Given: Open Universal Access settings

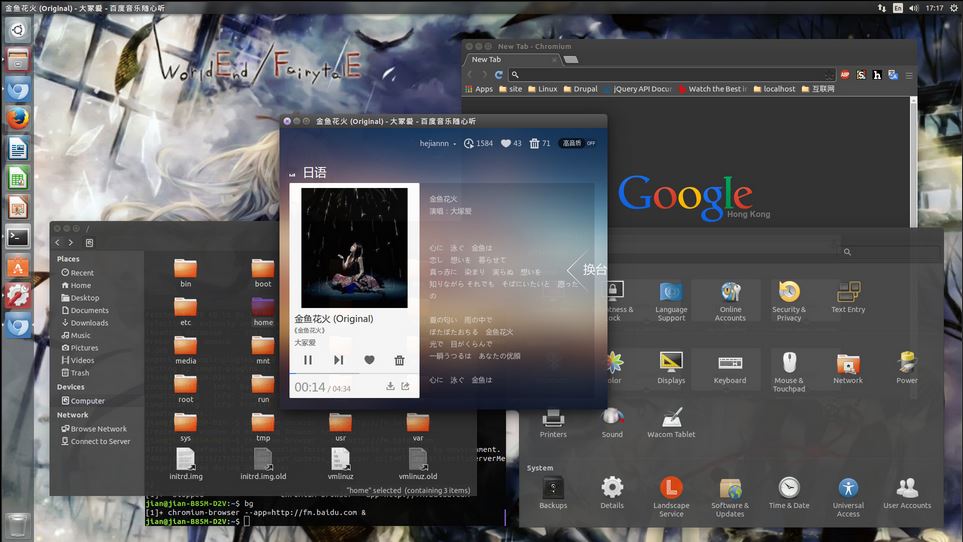Looking at the screenshot, I should tap(848, 497).
